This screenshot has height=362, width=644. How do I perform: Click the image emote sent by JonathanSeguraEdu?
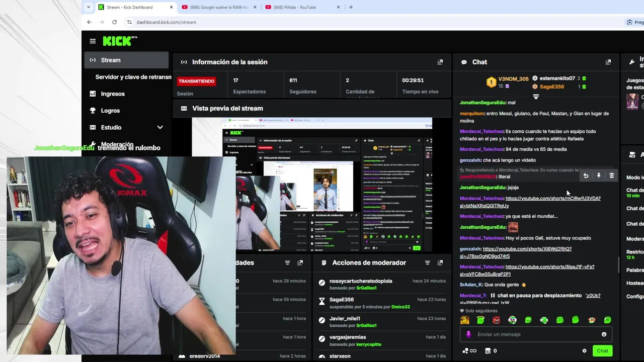[513, 227]
